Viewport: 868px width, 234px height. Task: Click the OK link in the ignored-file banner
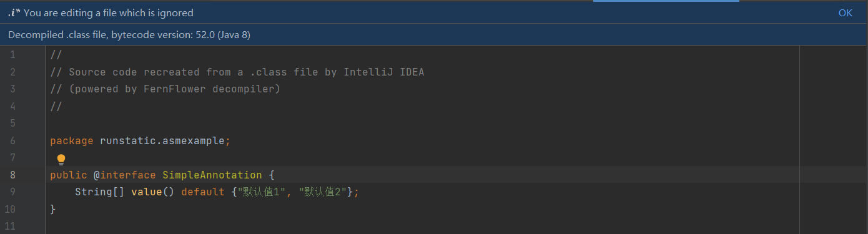[x=845, y=12]
